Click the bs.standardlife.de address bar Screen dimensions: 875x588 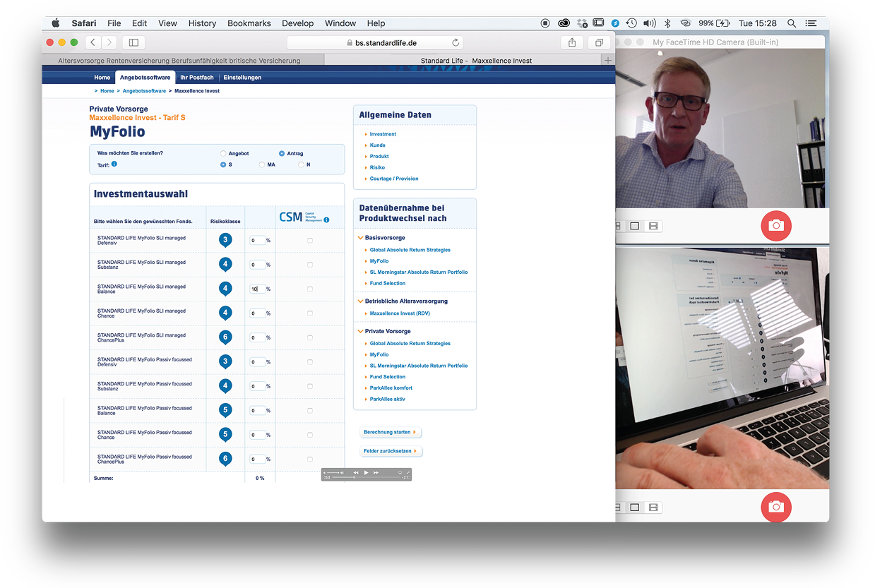coord(376,42)
